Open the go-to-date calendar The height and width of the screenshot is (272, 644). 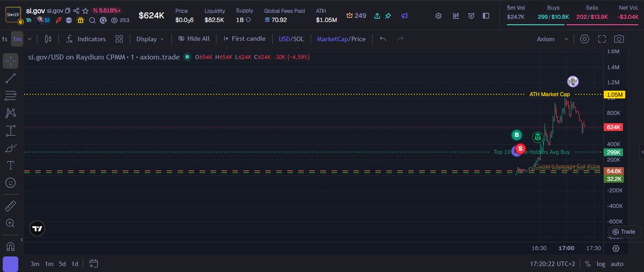[x=94, y=264]
